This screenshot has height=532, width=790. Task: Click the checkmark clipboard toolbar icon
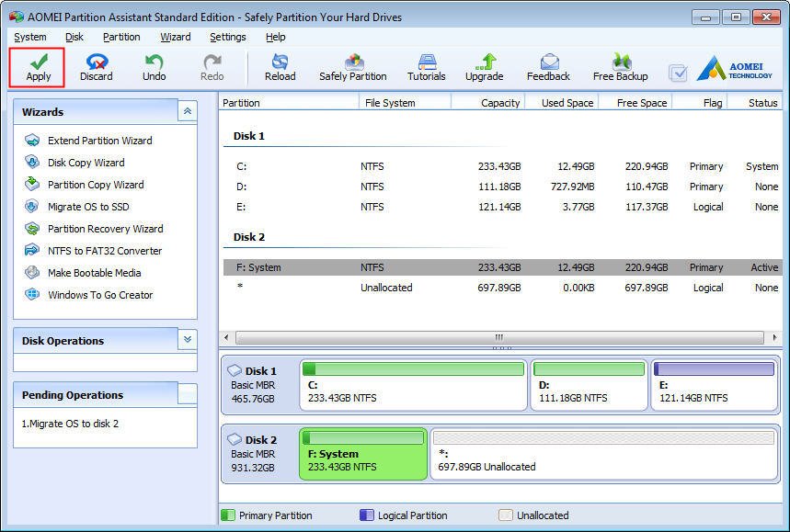pyautogui.click(x=678, y=73)
